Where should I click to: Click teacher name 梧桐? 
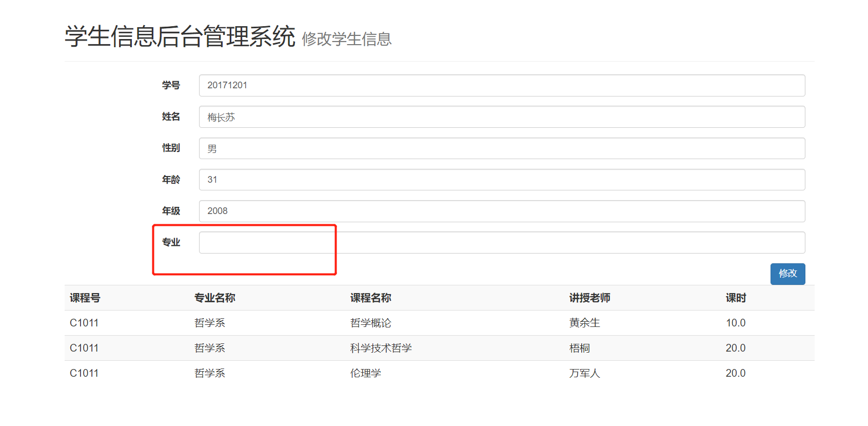tap(579, 348)
